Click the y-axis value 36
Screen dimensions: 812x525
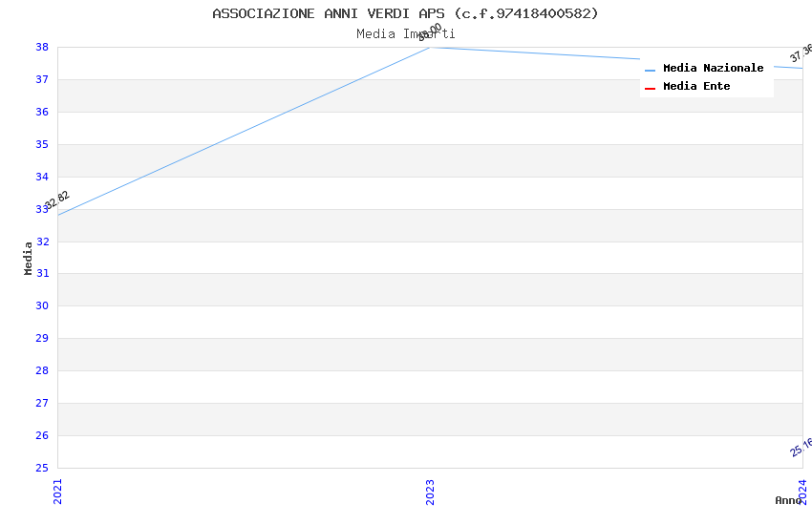click(42, 113)
